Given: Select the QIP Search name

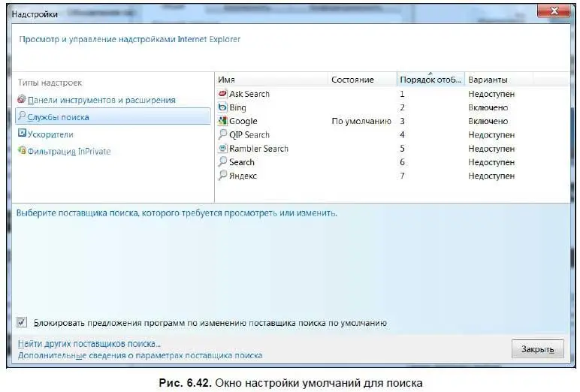Looking at the screenshot, I should [249, 135].
